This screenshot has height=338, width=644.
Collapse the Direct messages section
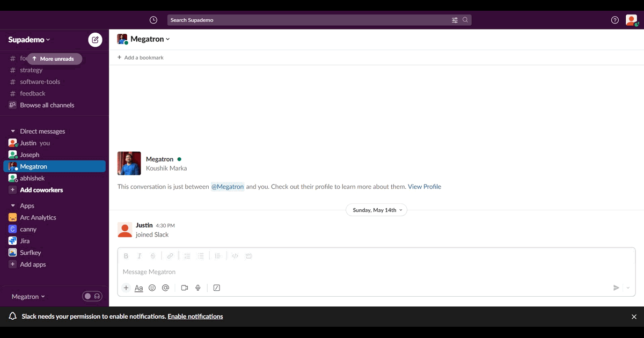(13, 131)
